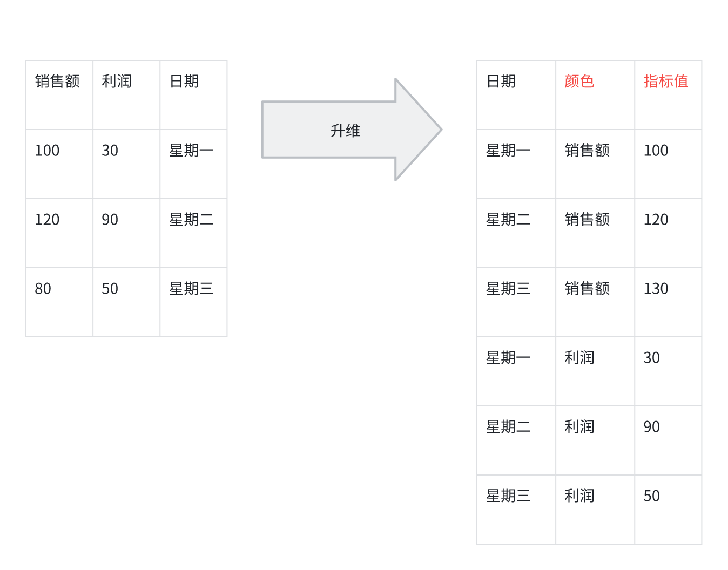Viewport: 728px width, 570px height.
Task: Click the 升维 arrow shape
Action: 346,130
